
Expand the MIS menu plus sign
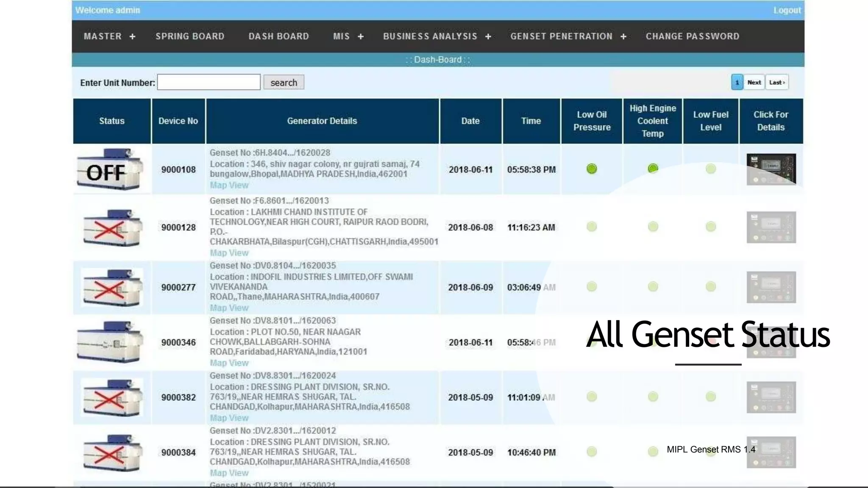(361, 37)
